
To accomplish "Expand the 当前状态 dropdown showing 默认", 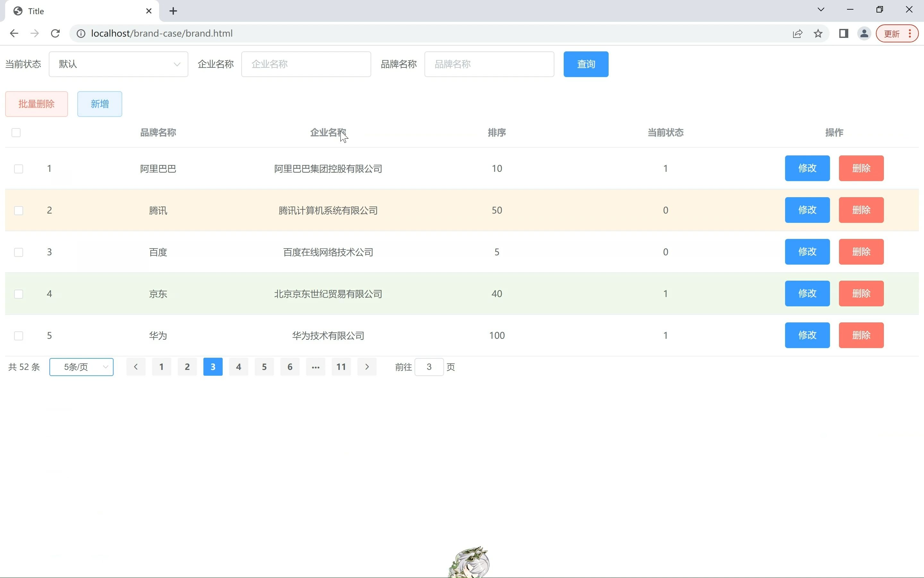I will tap(118, 64).
